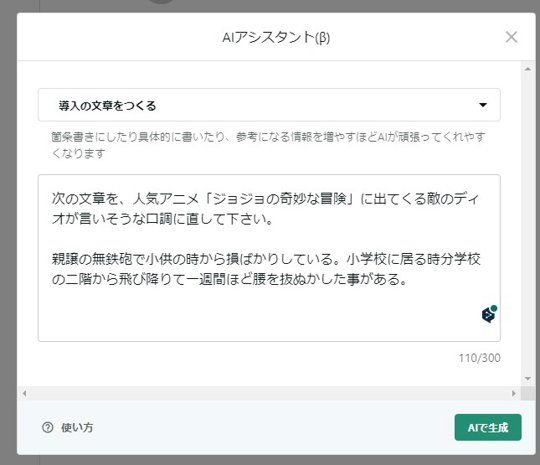Click the vertical scrollbar up arrow
Viewport: 540px width, 465px height.
528,69
